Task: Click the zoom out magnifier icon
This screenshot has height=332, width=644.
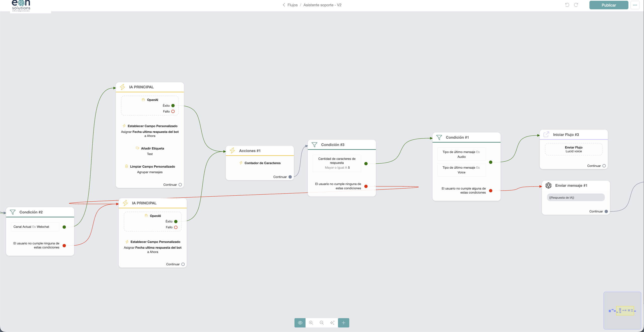Action: (x=322, y=323)
